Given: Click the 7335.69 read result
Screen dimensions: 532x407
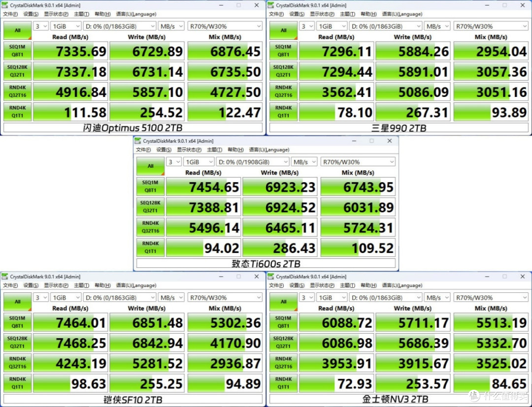Looking at the screenshot, I should pyautogui.click(x=70, y=51).
